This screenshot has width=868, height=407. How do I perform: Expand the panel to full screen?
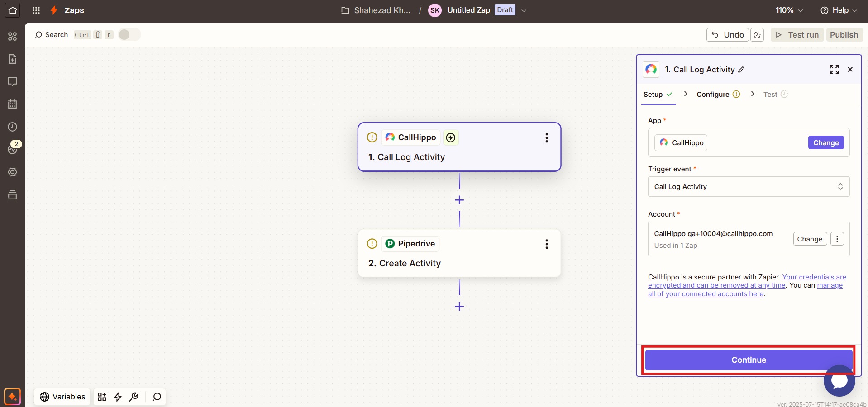click(834, 69)
